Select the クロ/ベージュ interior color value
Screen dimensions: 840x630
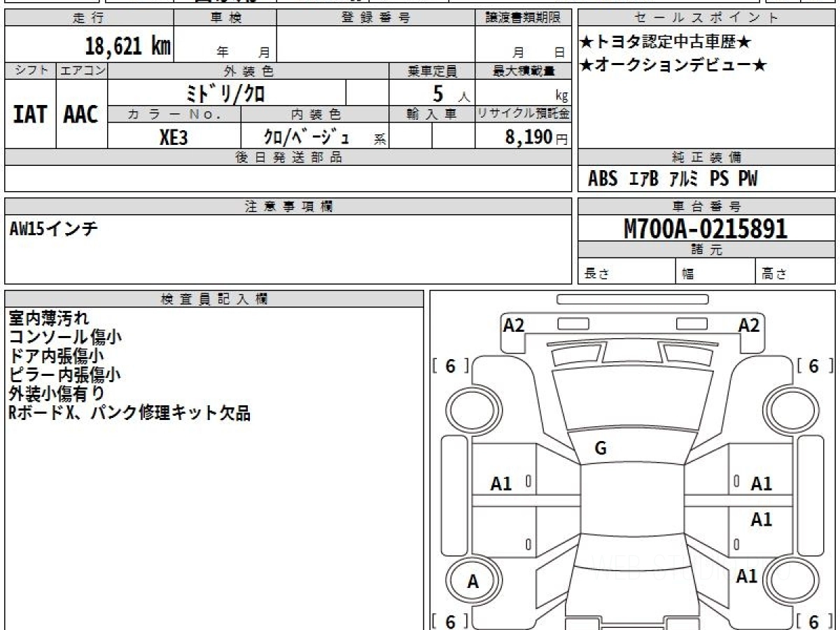pos(306,136)
